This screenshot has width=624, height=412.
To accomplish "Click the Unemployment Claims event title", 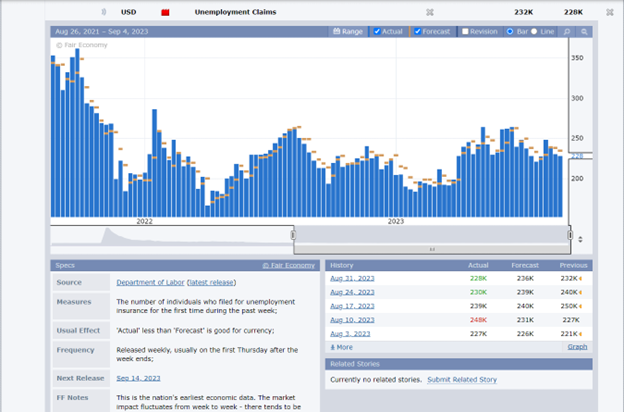I will (x=236, y=12).
